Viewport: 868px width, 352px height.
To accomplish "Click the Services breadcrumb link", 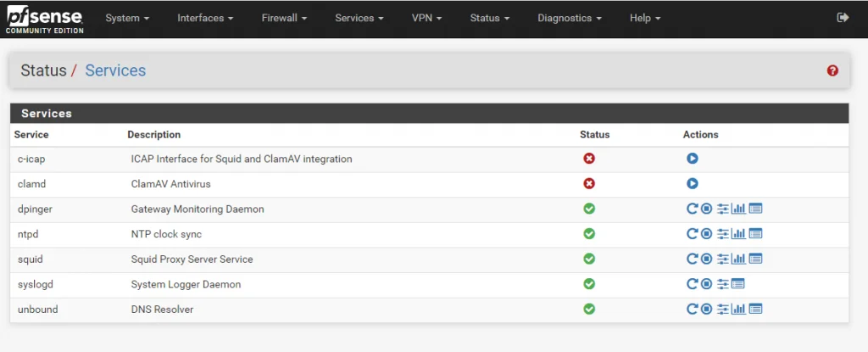I will 115,70.
